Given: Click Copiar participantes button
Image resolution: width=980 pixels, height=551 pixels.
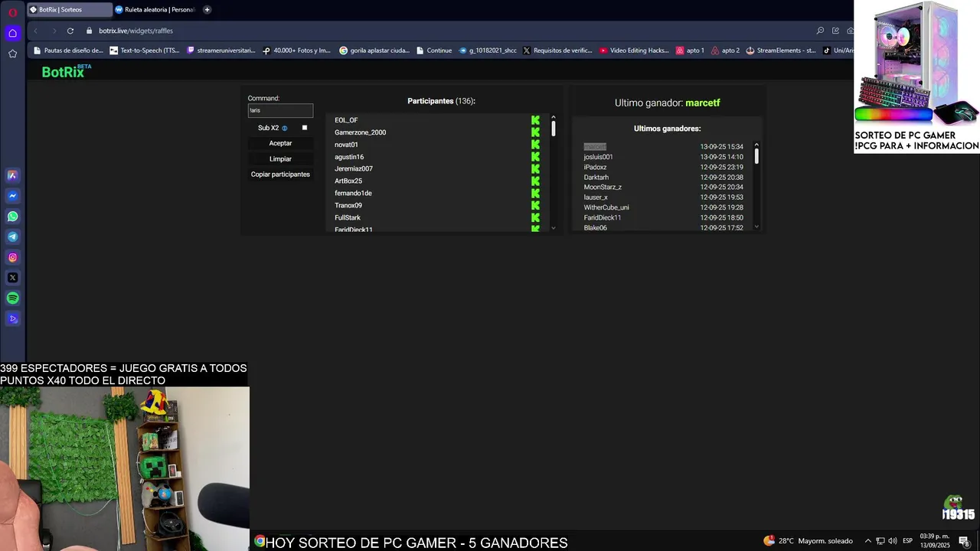Looking at the screenshot, I should [x=280, y=174].
